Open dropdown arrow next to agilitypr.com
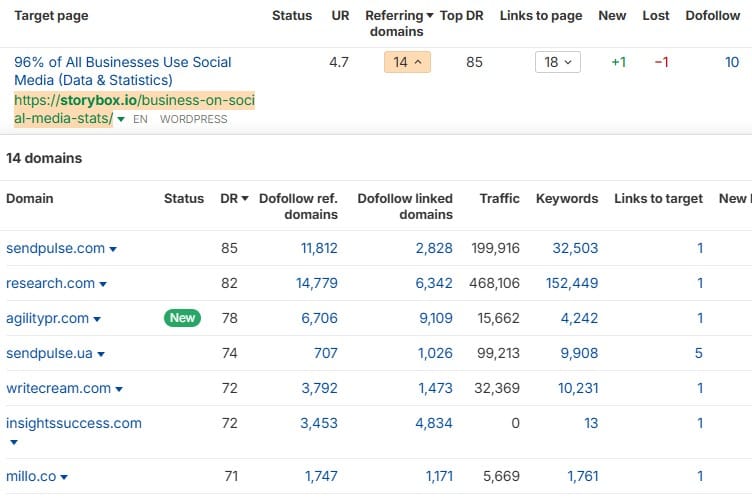The image size is (752, 500). click(x=97, y=319)
